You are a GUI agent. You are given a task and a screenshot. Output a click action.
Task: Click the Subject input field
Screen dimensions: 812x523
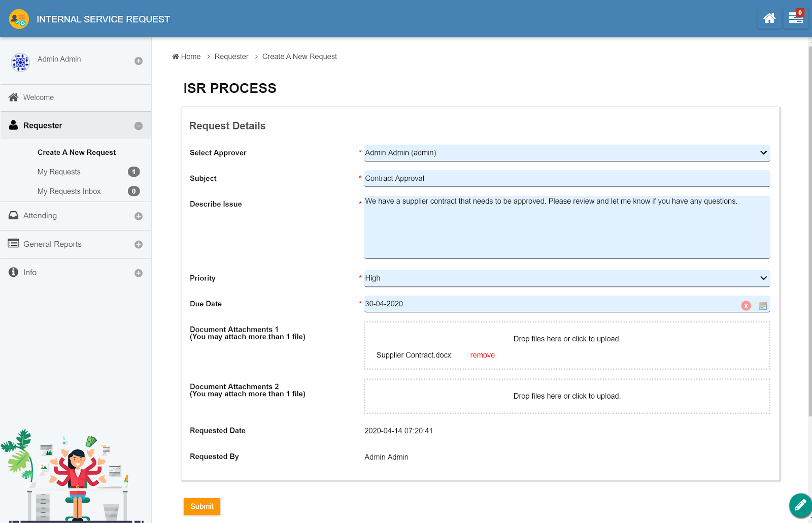[567, 178]
